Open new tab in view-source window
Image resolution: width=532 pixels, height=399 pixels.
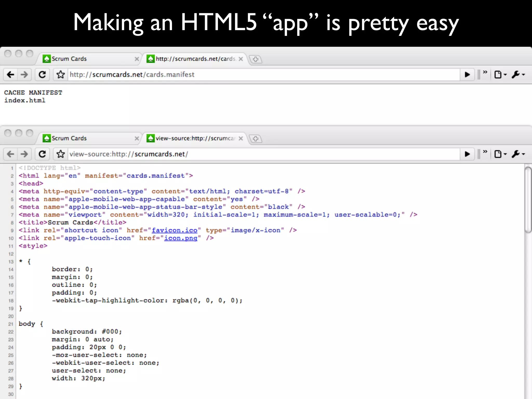click(256, 139)
